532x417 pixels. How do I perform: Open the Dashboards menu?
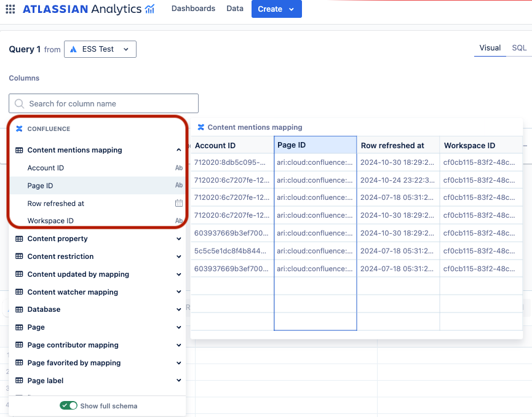click(193, 9)
